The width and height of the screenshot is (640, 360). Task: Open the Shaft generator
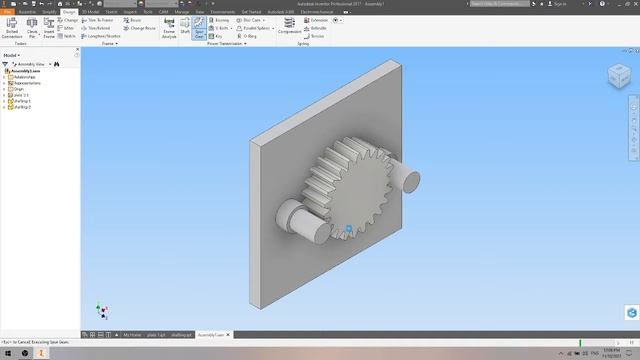click(x=185, y=26)
